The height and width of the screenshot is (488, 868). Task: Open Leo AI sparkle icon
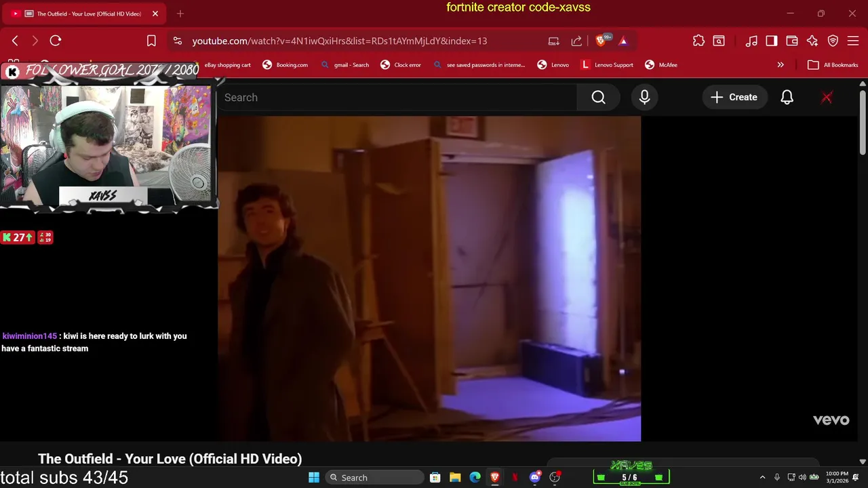coord(812,41)
